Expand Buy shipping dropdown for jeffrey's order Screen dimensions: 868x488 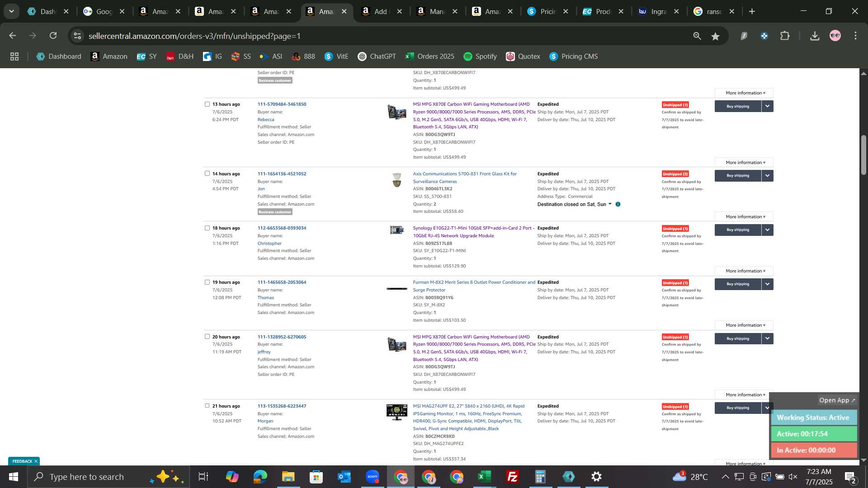coord(767,338)
